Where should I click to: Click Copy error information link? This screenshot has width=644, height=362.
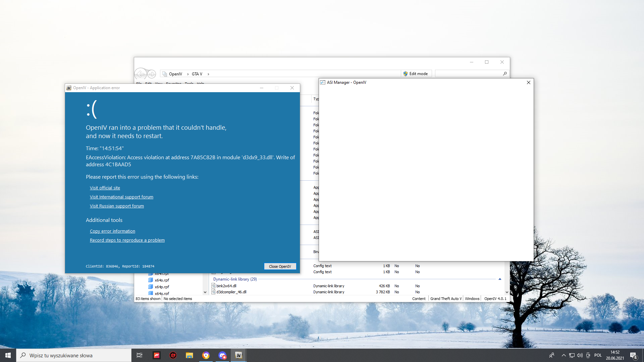point(112,231)
